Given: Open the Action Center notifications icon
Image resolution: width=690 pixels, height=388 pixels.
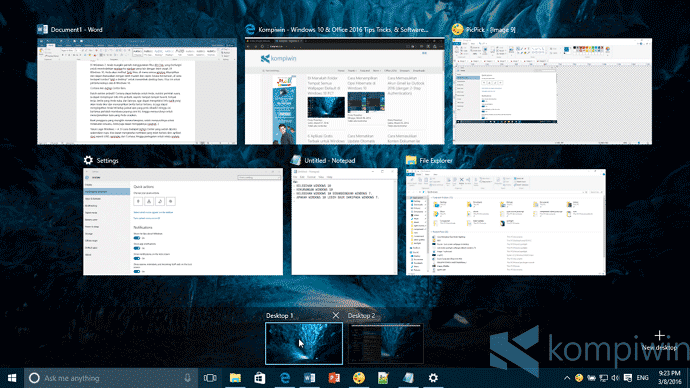Looking at the screenshot, I should (x=628, y=378).
